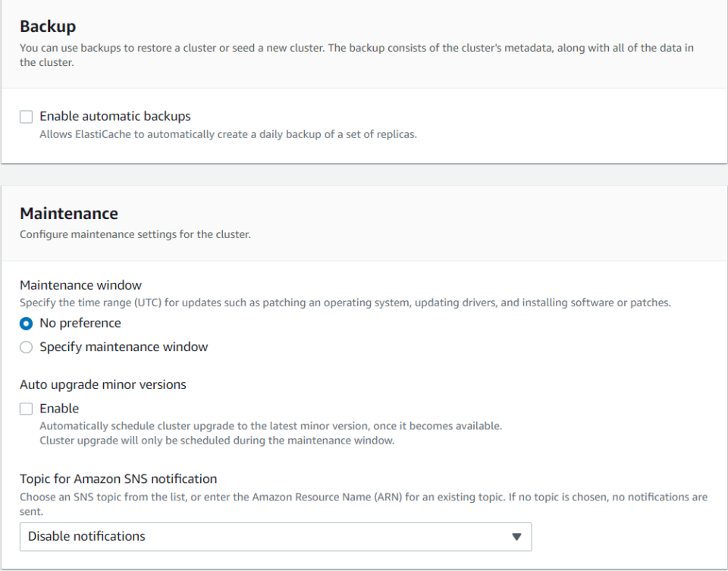Click the Enable checkbox square for minor version upgrades
This screenshot has width=728, height=571.
26,408
